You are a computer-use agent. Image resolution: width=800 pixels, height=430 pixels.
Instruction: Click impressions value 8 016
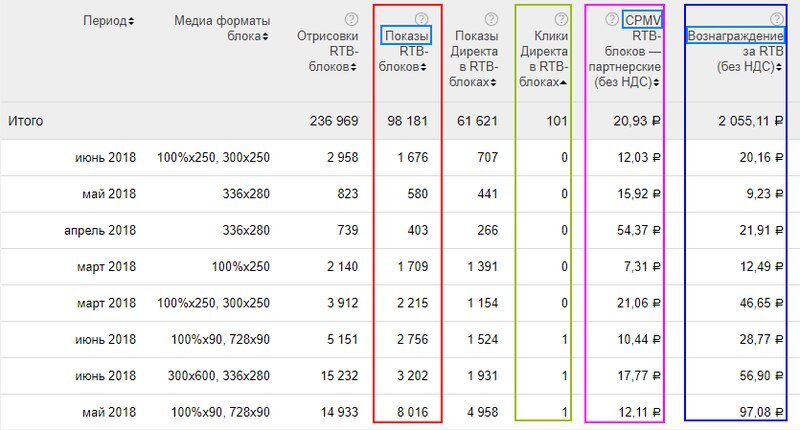pos(412,412)
